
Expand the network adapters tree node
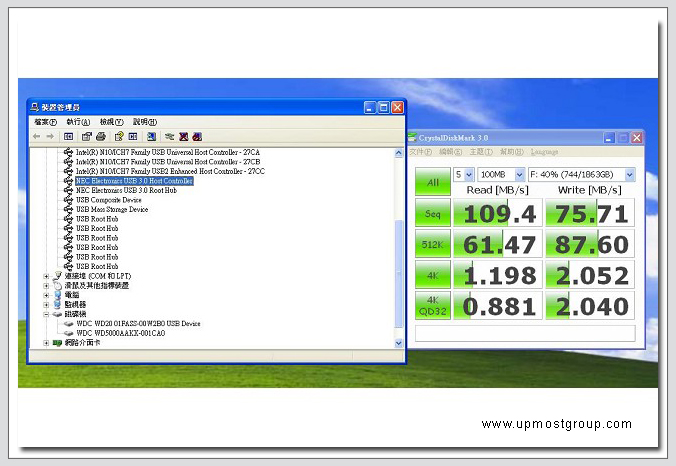pyautogui.click(x=46, y=343)
